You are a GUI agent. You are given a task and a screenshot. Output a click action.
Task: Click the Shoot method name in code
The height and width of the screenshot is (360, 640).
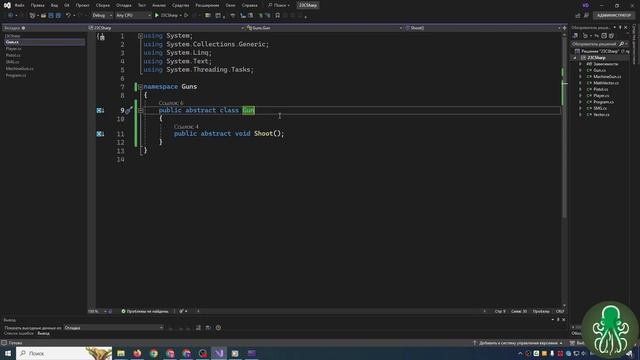pos(263,133)
